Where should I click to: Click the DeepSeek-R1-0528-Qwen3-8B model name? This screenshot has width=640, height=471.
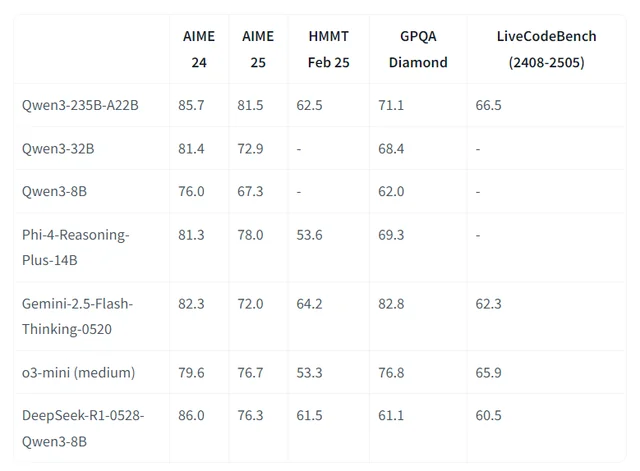tap(82, 427)
